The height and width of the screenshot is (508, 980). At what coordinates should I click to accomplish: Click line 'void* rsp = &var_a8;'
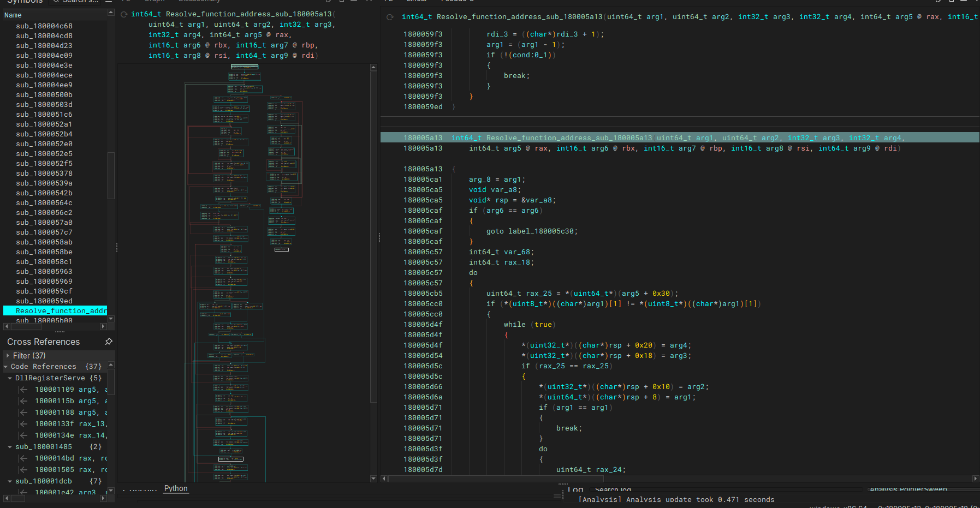tap(512, 200)
